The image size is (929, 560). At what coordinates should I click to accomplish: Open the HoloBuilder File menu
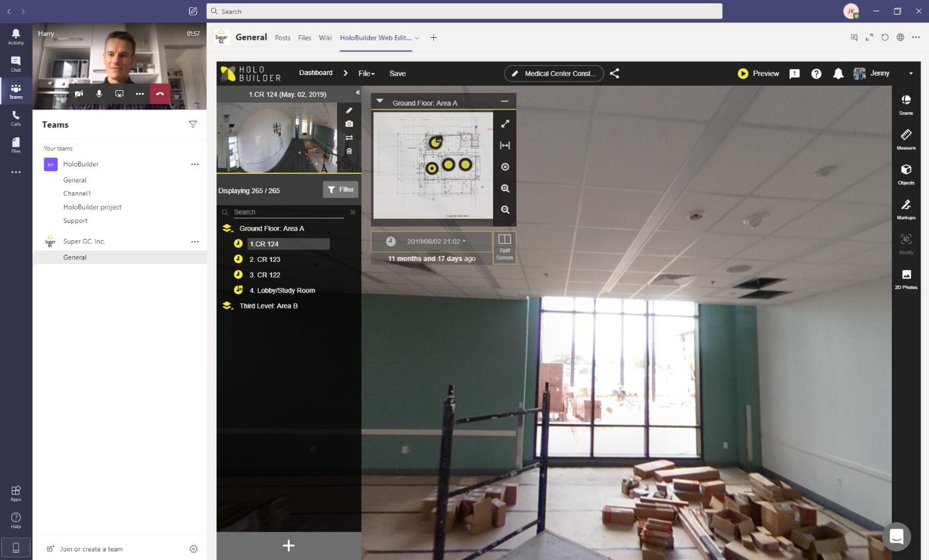366,74
